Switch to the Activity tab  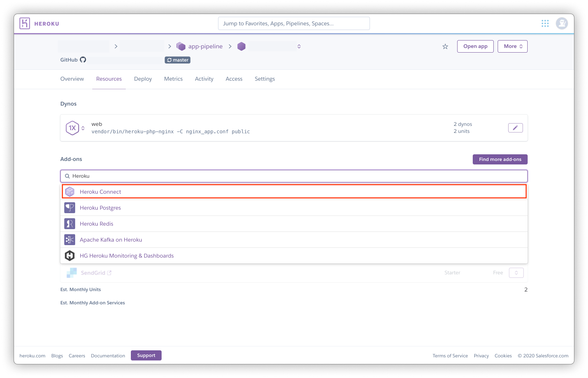[204, 79]
